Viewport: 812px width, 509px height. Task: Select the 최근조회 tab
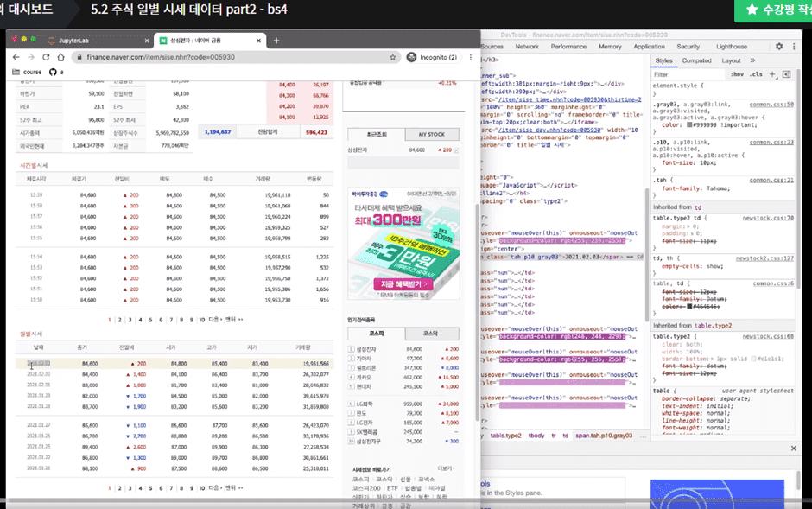377,134
